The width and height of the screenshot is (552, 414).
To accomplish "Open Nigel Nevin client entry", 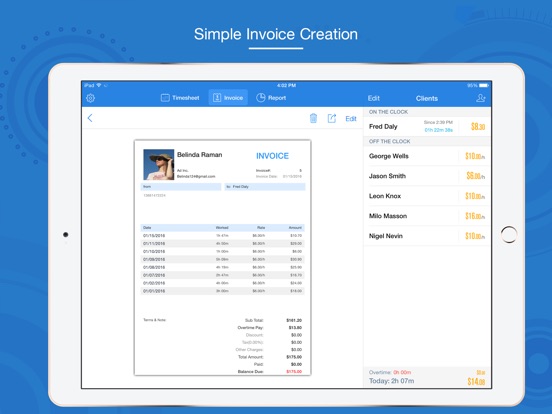I will click(x=427, y=236).
